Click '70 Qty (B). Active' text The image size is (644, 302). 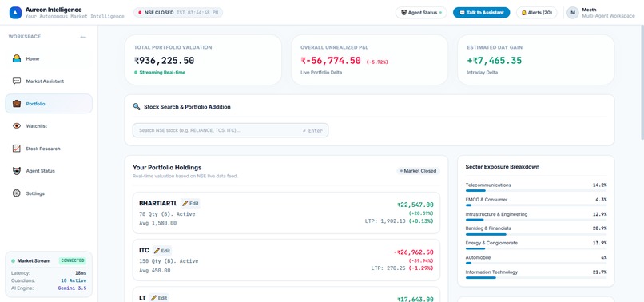click(167, 214)
